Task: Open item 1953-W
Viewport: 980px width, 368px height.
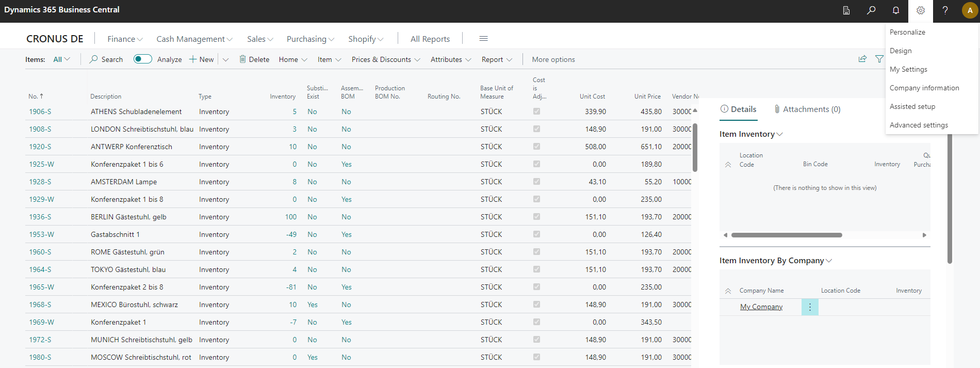Action: tap(41, 234)
